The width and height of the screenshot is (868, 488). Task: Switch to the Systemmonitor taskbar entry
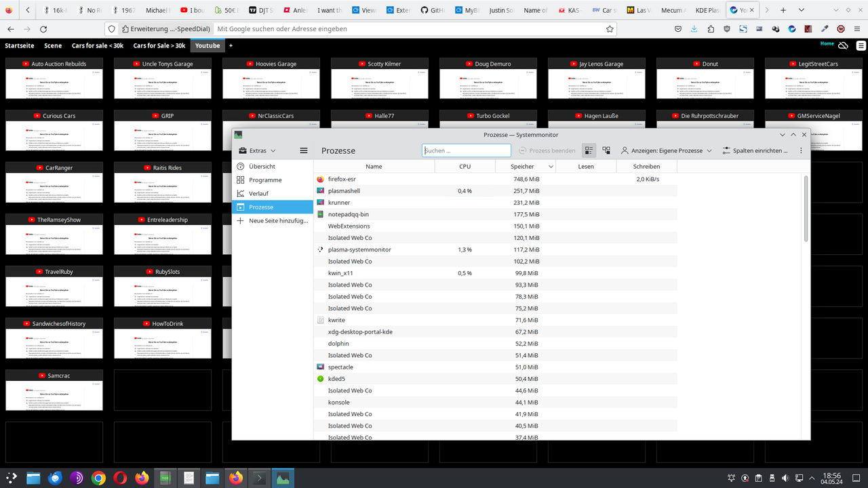[x=283, y=478]
